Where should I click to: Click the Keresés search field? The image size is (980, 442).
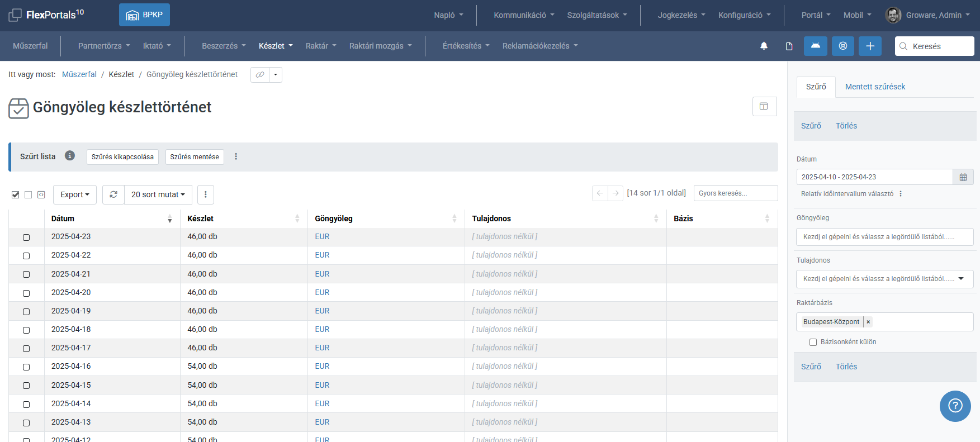935,46
